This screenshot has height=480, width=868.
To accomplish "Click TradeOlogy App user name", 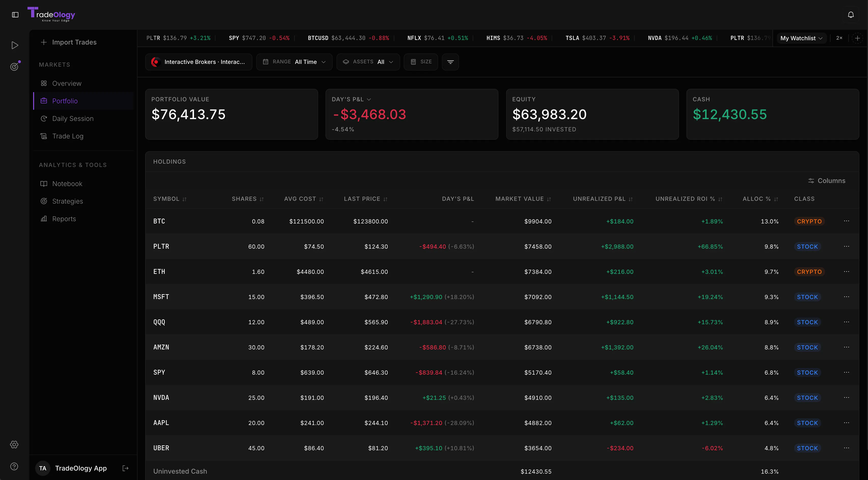I will (x=81, y=468).
